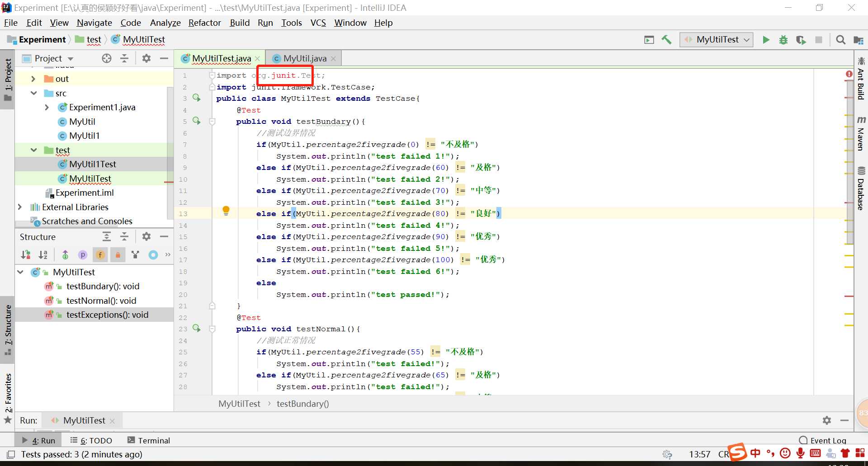Image resolution: width=868 pixels, height=466 pixels.
Task: Expand Experiment1.java node
Action: (47, 107)
